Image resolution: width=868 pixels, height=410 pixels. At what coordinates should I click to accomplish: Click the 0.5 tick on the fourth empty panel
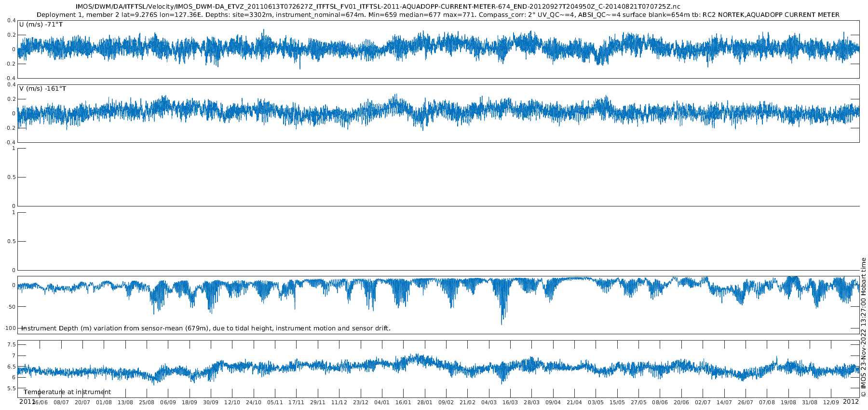click(11, 242)
